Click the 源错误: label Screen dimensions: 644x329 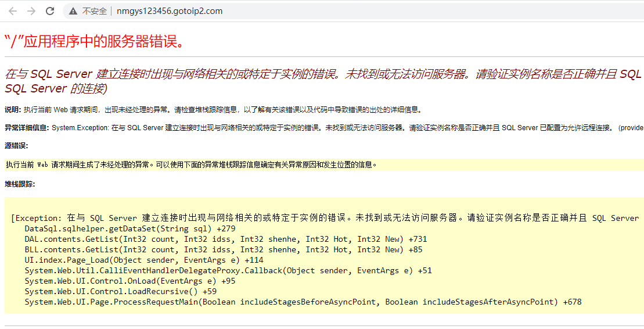[16, 146]
